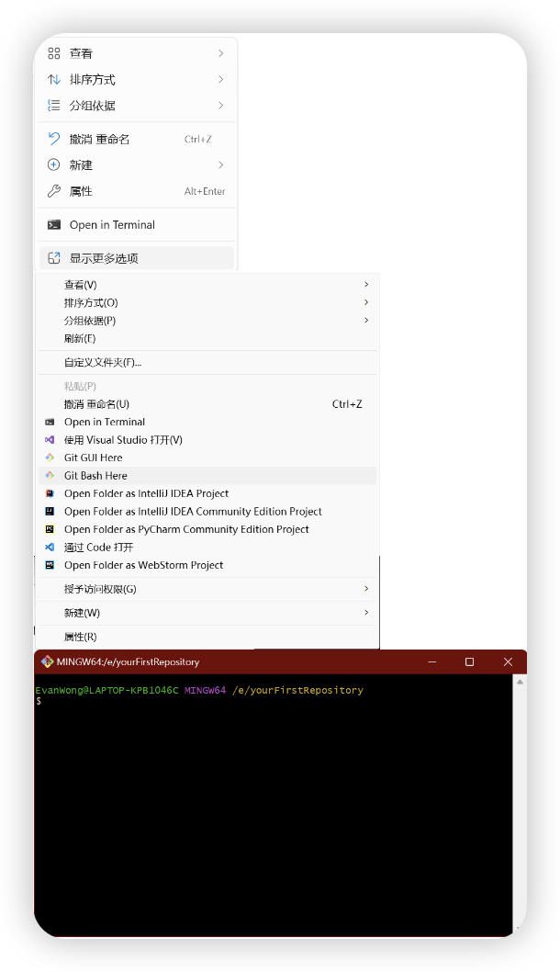
Task: Click the Visual Studio icon in context menu
Action: 50,440
